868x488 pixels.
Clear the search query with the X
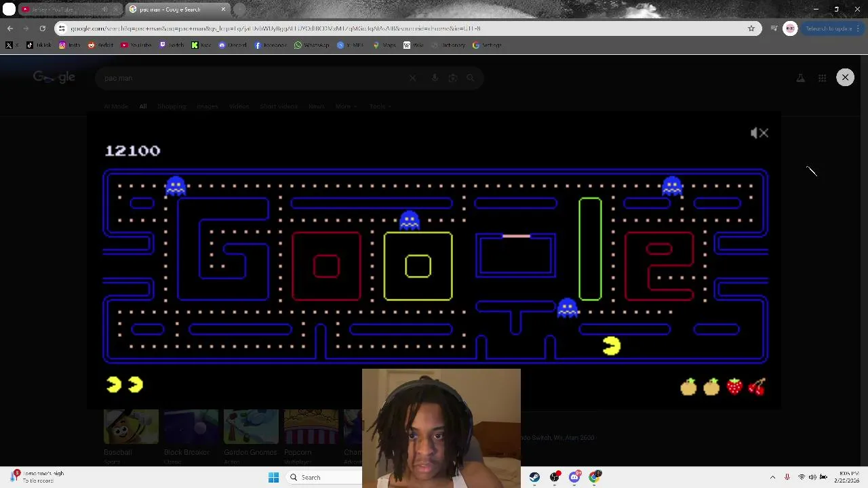(x=412, y=78)
